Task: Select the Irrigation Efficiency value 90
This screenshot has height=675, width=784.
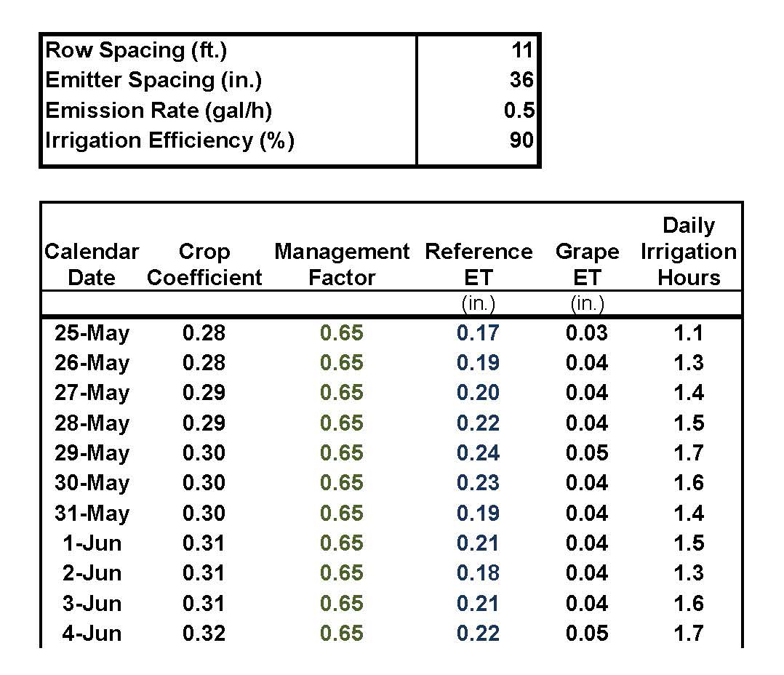Action: [x=521, y=140]
